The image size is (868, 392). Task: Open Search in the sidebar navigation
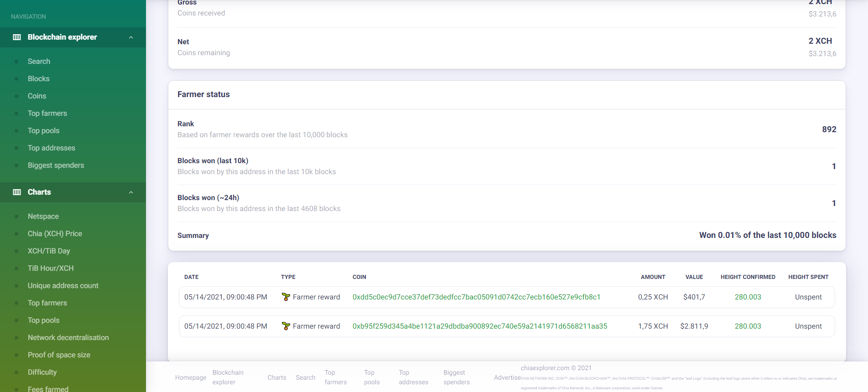[x=39, y=61]
